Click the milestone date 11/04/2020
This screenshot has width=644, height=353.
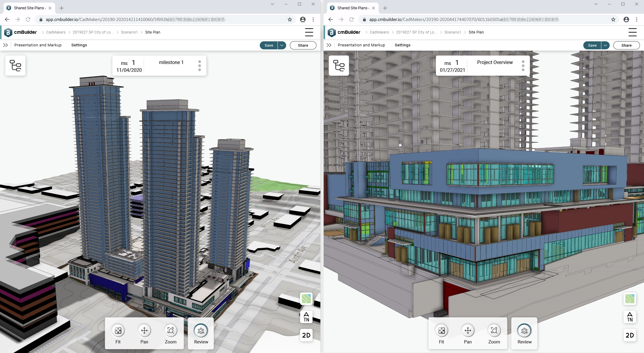click(129, 70)
